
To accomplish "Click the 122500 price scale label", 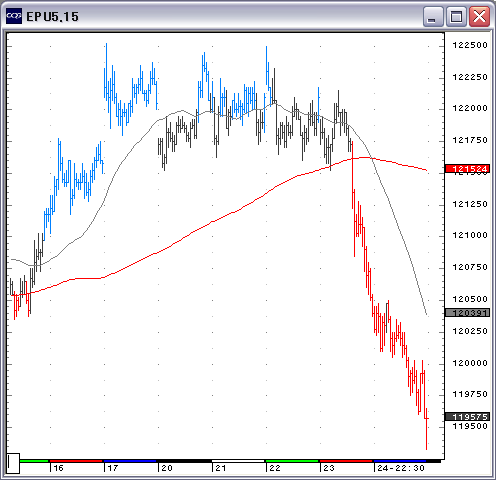I will pos(470,45).
